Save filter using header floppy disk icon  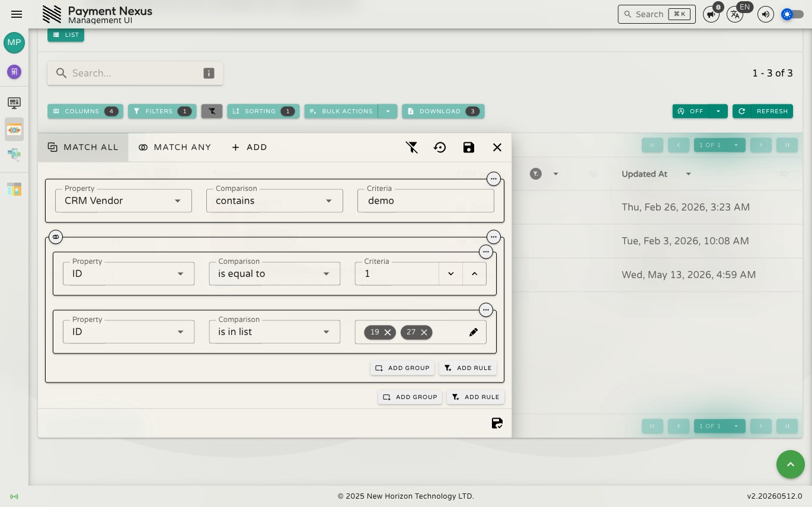point(469,147)
